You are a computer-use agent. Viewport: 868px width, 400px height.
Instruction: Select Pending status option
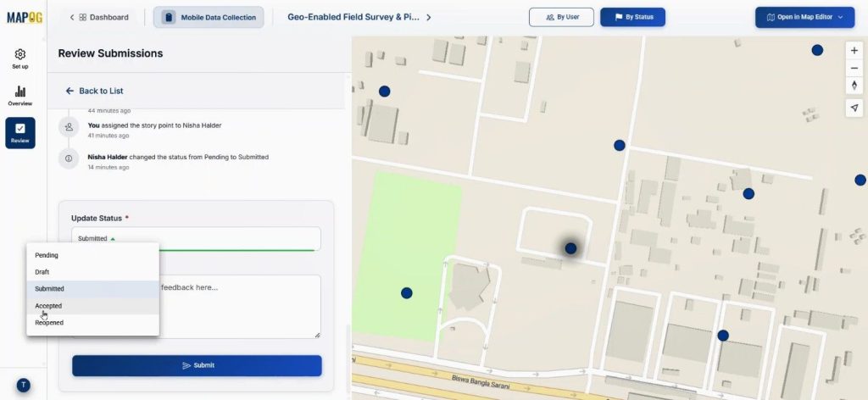coord(92,255)
